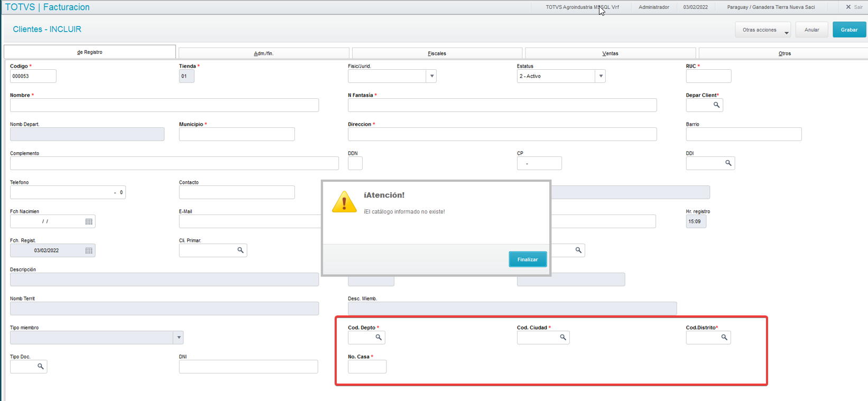The height and width of the screenshot is (401, 868).
Task: Click the 03/02/2022 date in header
Action: point(695,7)
